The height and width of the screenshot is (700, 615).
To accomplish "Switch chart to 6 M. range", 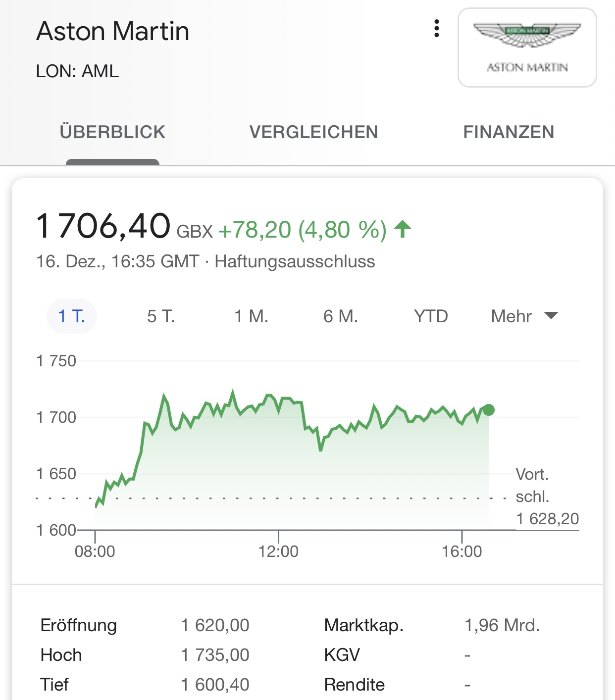I will coord(341,316).
